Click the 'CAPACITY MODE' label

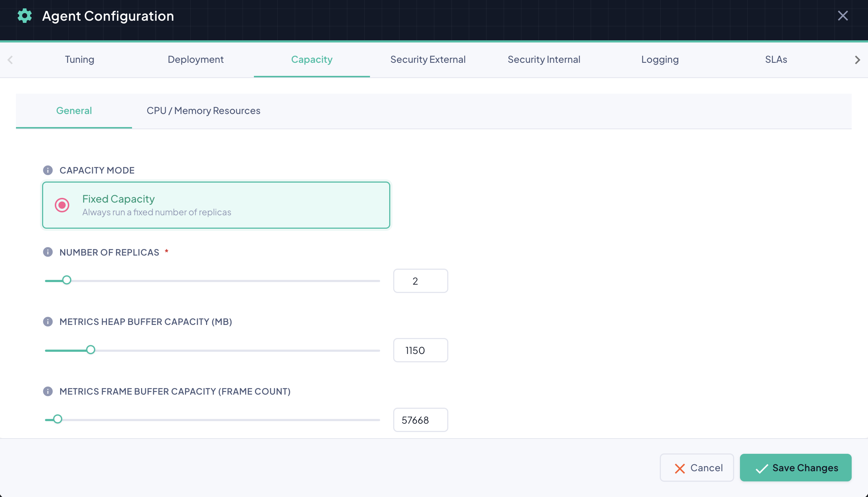pos(97,170)
